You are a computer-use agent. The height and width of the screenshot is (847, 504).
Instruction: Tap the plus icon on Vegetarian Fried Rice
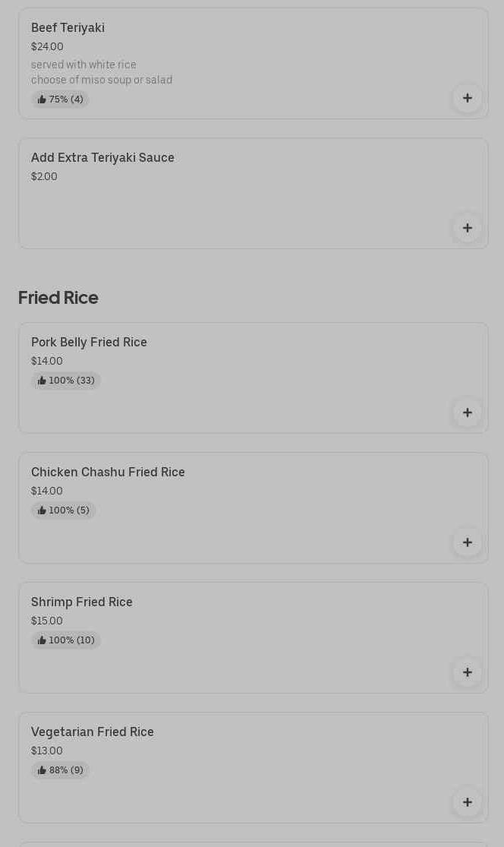tap(467, 802)
